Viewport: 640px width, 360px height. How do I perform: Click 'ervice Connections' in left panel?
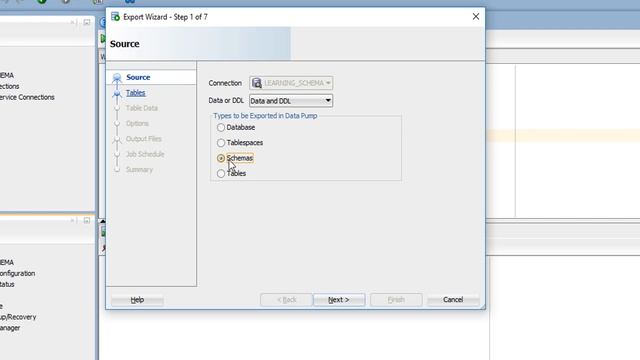pyautogui.click(x=27, y=97)
